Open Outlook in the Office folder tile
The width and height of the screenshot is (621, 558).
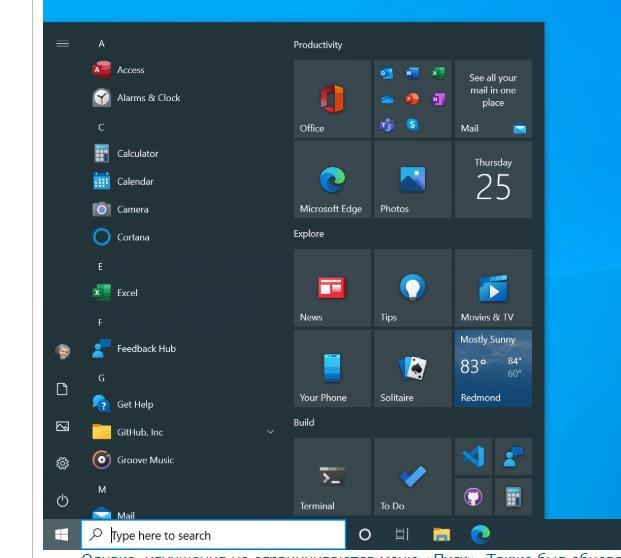click(387, 73)
